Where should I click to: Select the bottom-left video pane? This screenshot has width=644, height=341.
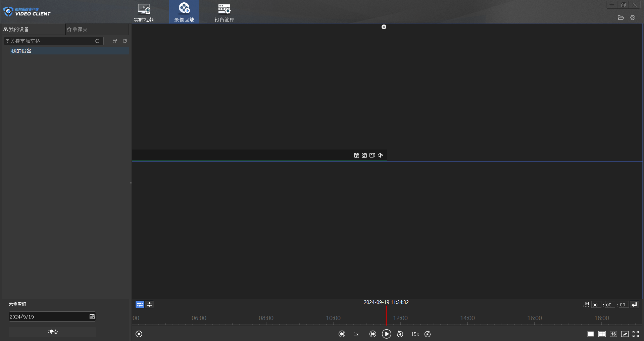click(259, 230)
